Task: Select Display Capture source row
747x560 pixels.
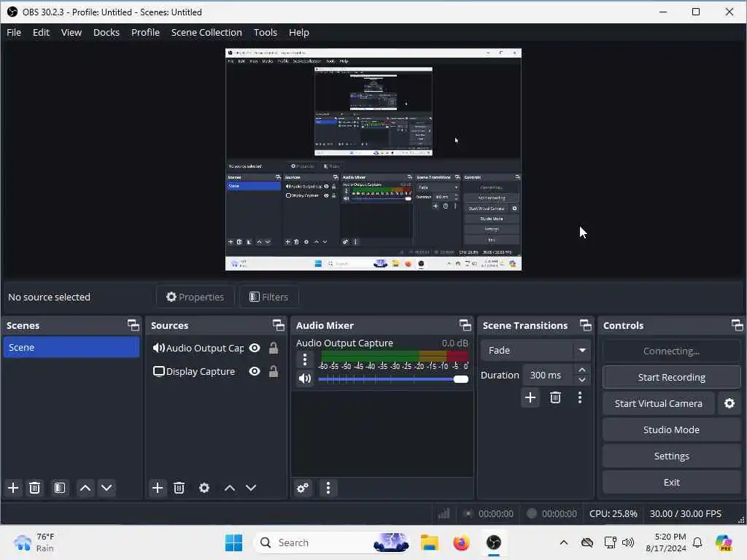Action: [x=217, y=371]
